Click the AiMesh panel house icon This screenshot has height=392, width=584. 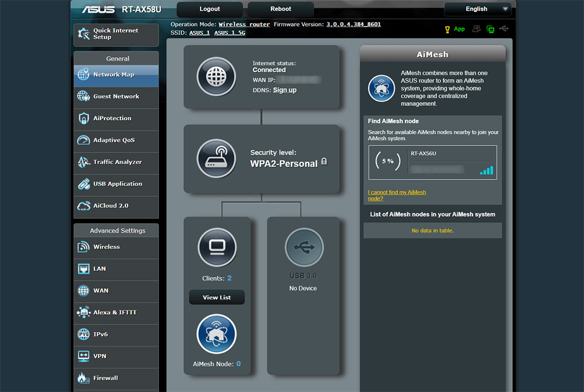point(381,88)
